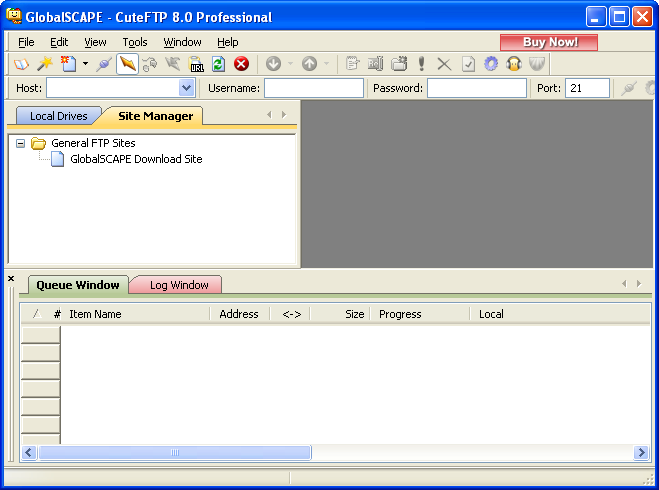Open the Upload options dropdown arrow
The image size is (659, 490).
326,64
